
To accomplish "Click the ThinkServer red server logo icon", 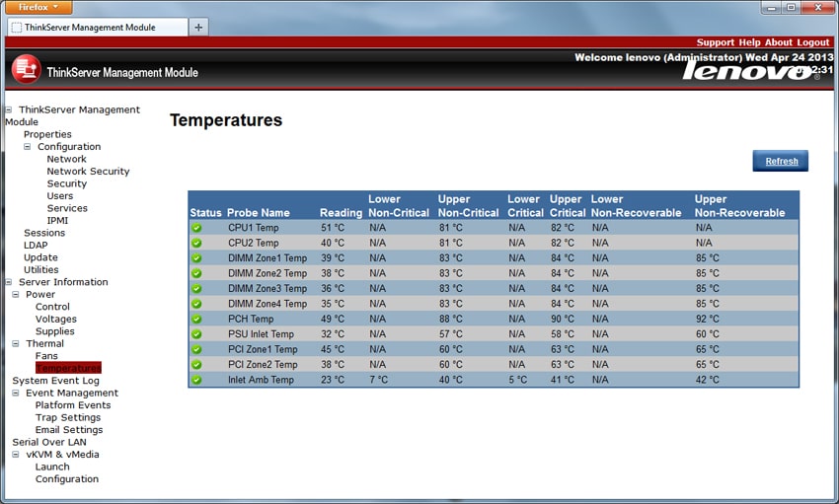I will tap(27, 69).
